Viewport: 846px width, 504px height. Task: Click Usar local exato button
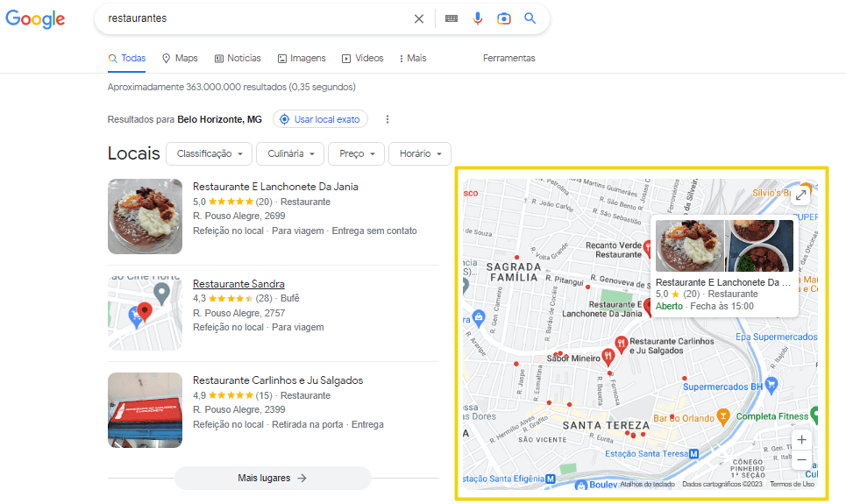tap(321, 119)
